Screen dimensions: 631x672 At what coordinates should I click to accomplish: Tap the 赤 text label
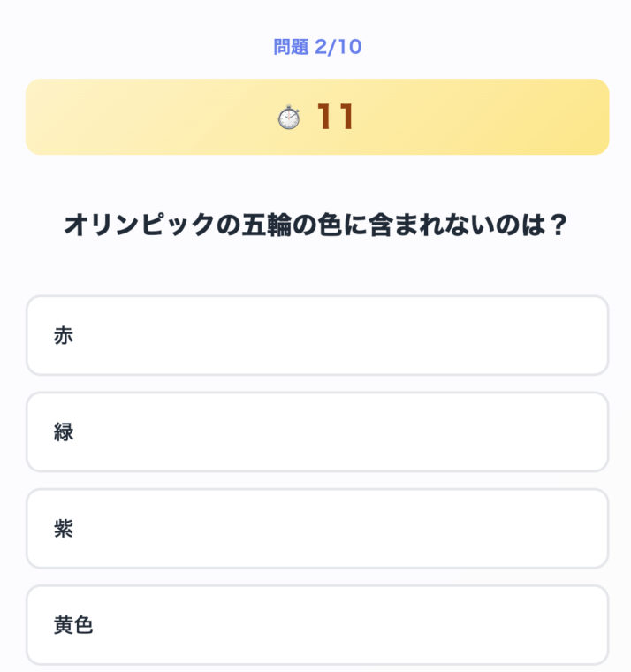click(64, 336)
